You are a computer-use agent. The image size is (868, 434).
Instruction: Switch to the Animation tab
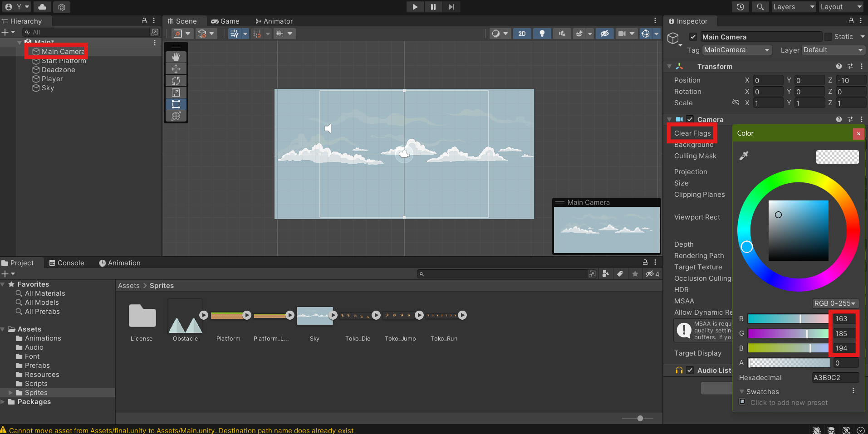tap(120, 263)
